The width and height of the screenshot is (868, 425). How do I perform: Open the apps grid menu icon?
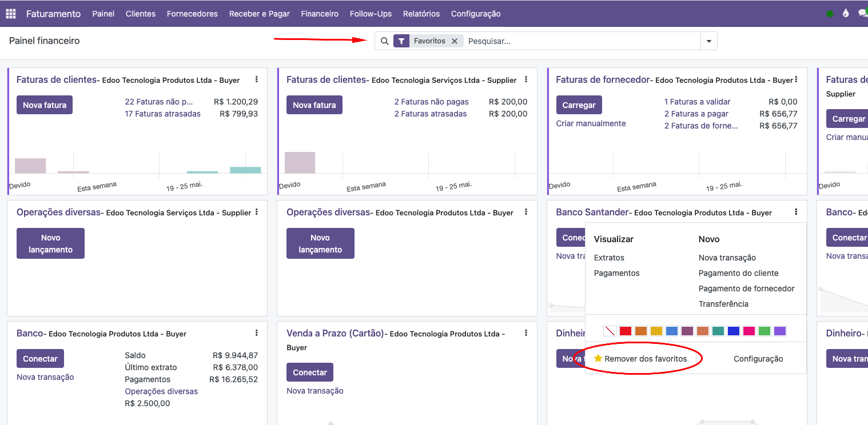[10, 14]
